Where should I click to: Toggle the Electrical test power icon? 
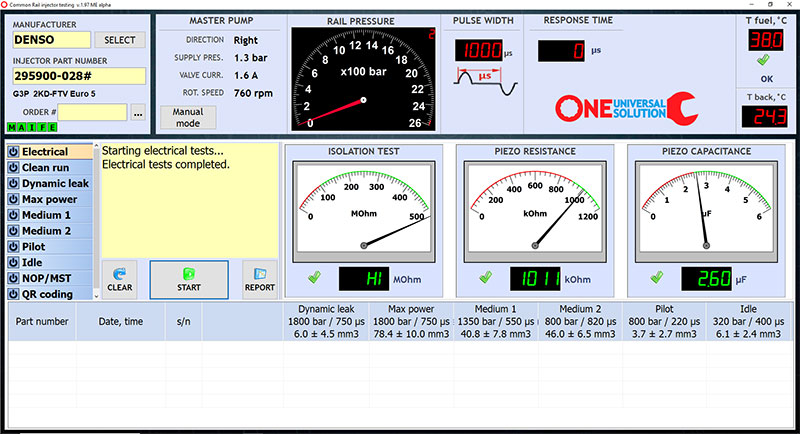point(13,152)
